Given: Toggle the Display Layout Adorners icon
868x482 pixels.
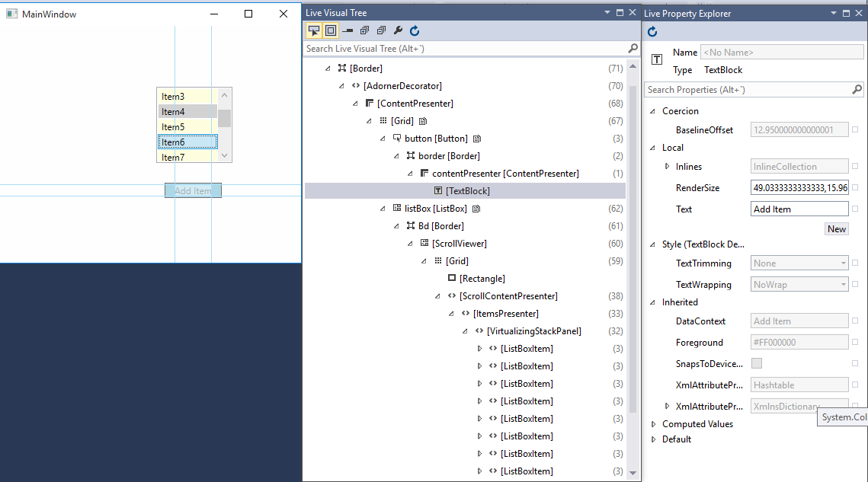Looking at the screenshot, I should (x=331, y=30).
